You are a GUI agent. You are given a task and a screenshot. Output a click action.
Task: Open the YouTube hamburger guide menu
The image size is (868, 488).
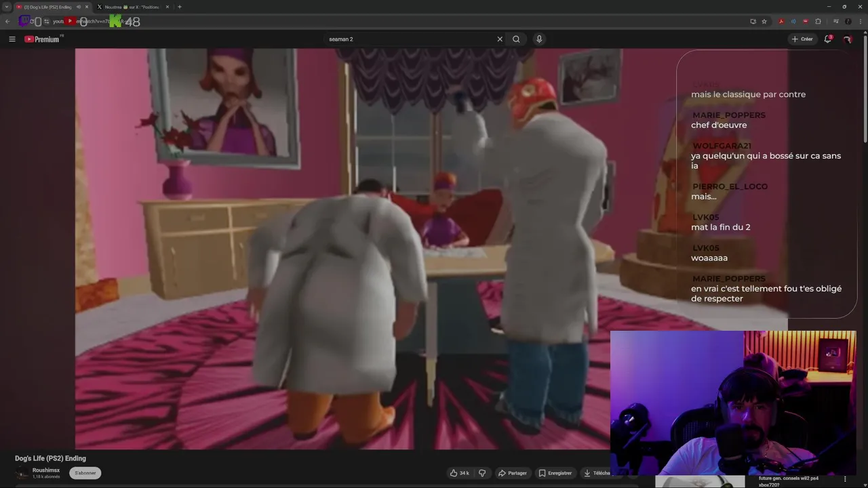pos(12,39)
